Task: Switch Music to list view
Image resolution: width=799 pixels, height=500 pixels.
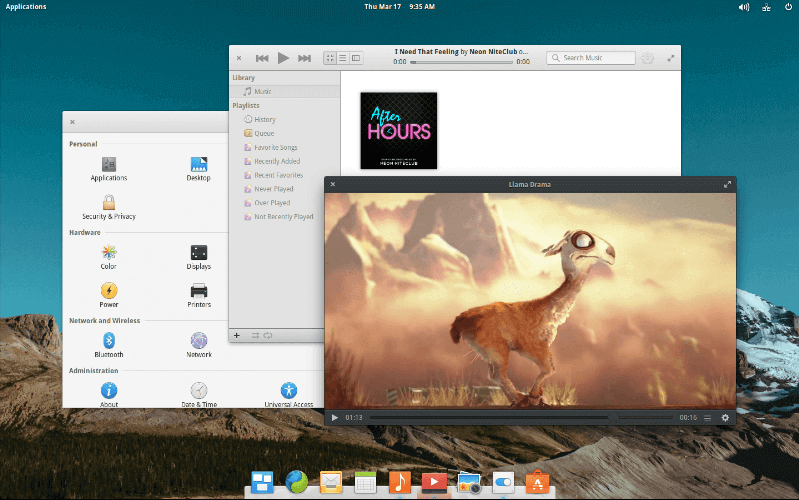Action: click(343, 58)
